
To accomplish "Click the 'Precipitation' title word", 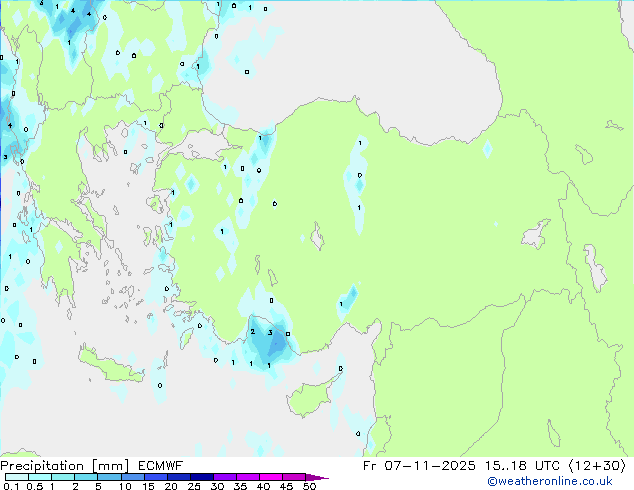I will pos(42,466).
